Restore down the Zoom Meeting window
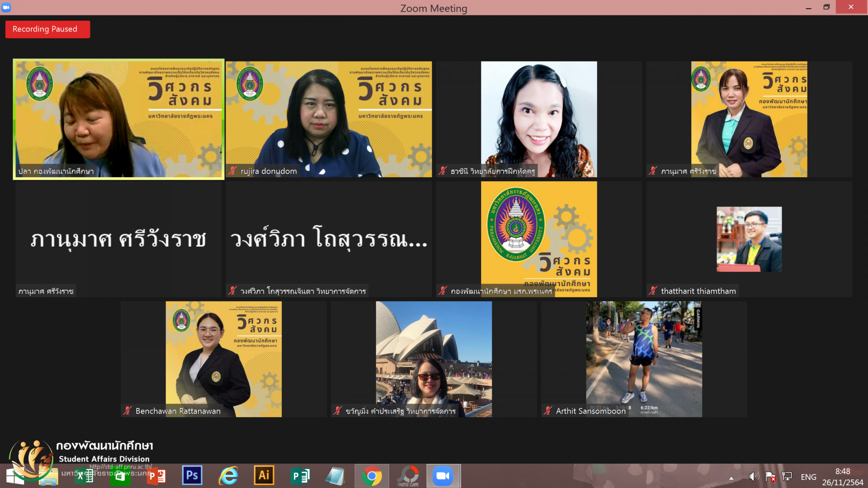 click(x=826, y=7)
